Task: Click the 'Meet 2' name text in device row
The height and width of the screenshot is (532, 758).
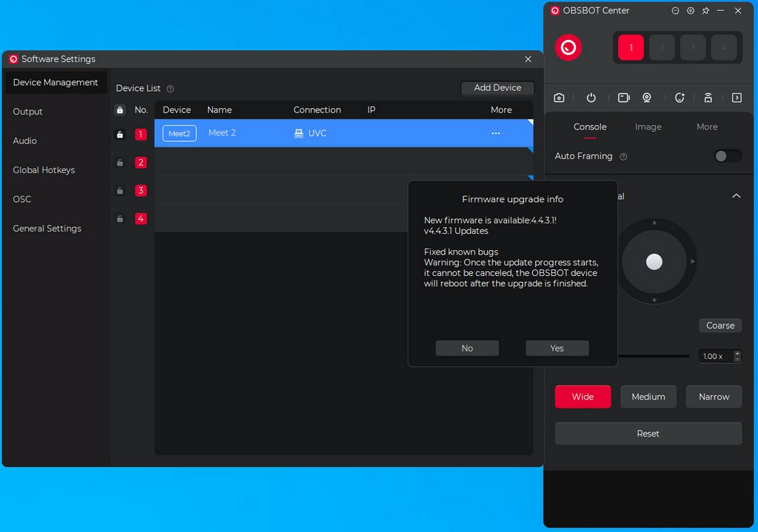Action: click(222, 133)
